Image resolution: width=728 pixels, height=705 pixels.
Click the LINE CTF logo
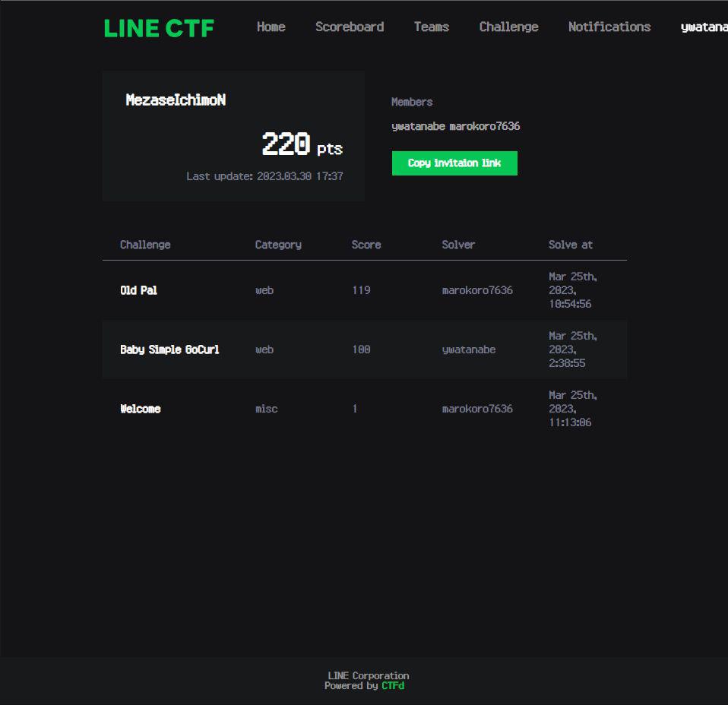[x=159, y=28]
